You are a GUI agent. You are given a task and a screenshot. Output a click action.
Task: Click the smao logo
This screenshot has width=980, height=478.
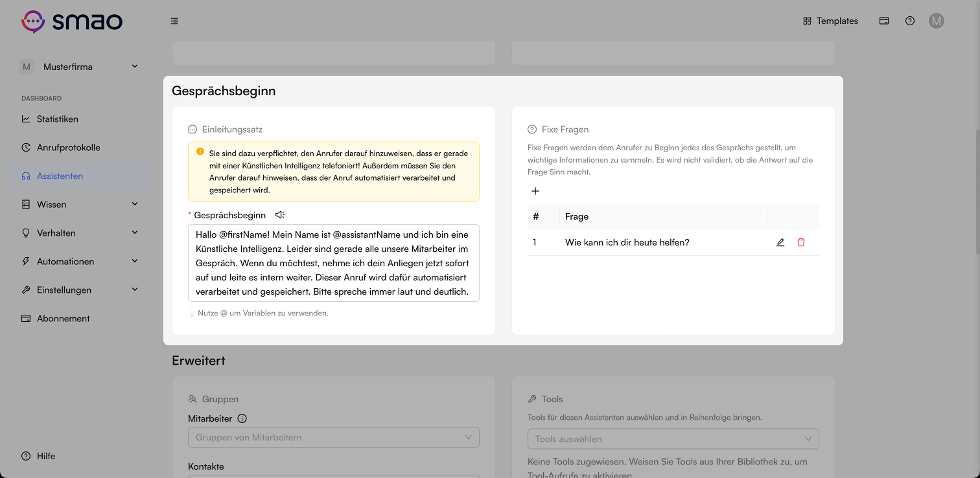click(72, 21)
